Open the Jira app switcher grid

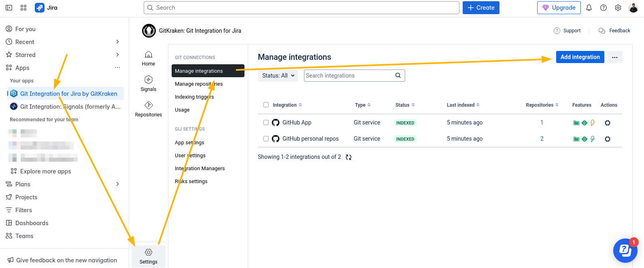point(23,8)
